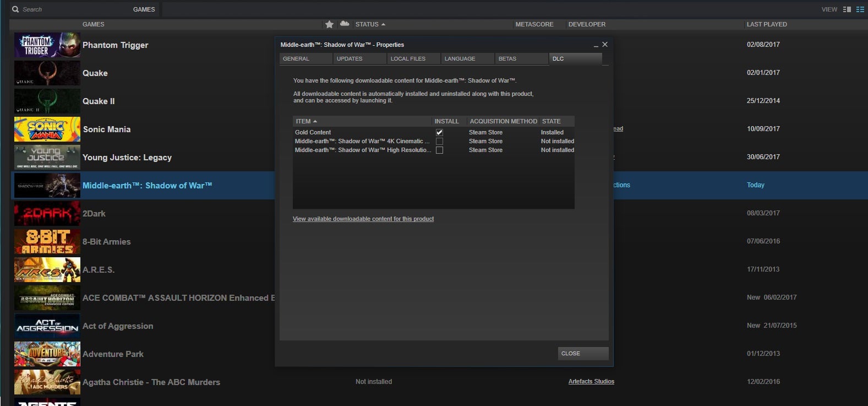
Task: Select the 4K Cinematic DLC row name
Action: (x=362, y=141)
